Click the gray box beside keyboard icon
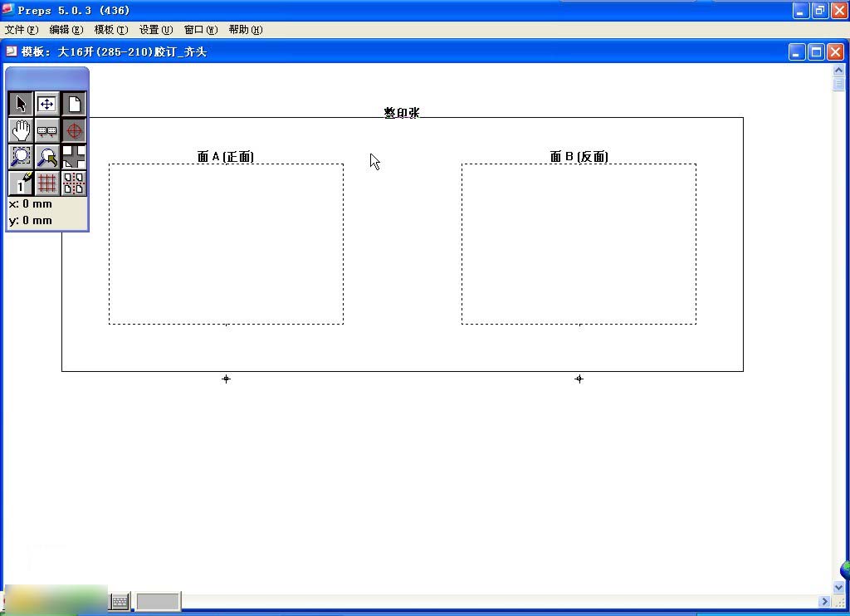Image resolution: width=850 pixels, height=616 pixels. (x=157, y=601)
